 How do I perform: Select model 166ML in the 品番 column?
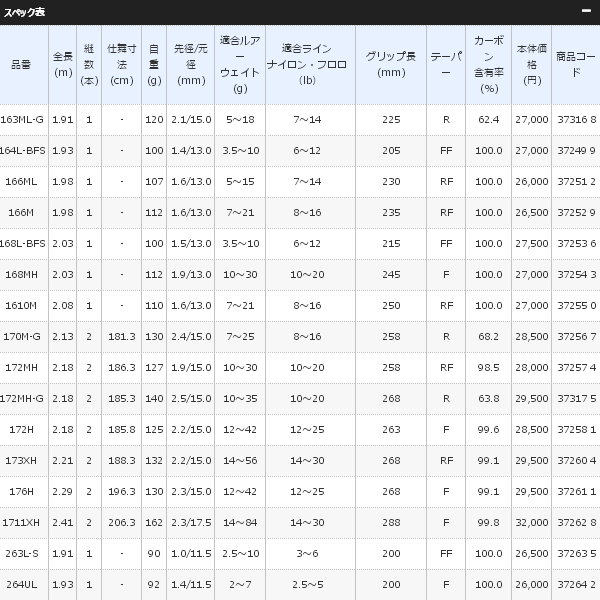(x=21, y=181)
